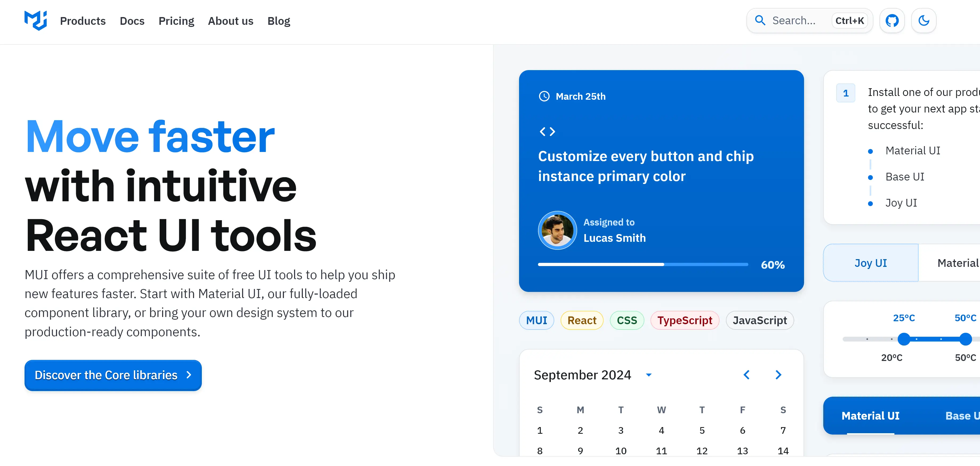Select September 13 in the calendar
Screen dimensions: 980x466
pyautogui.click(x=742, y=451)
